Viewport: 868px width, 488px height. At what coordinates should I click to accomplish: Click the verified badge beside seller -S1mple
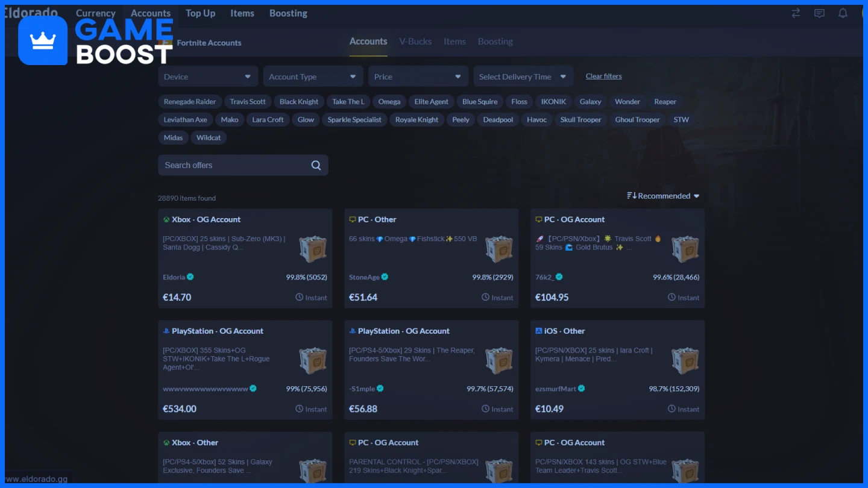[x=380, y=389]
